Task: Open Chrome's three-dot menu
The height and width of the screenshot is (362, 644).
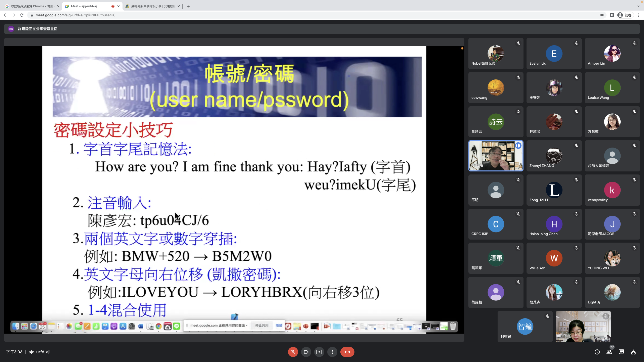Action: (638, 15)
